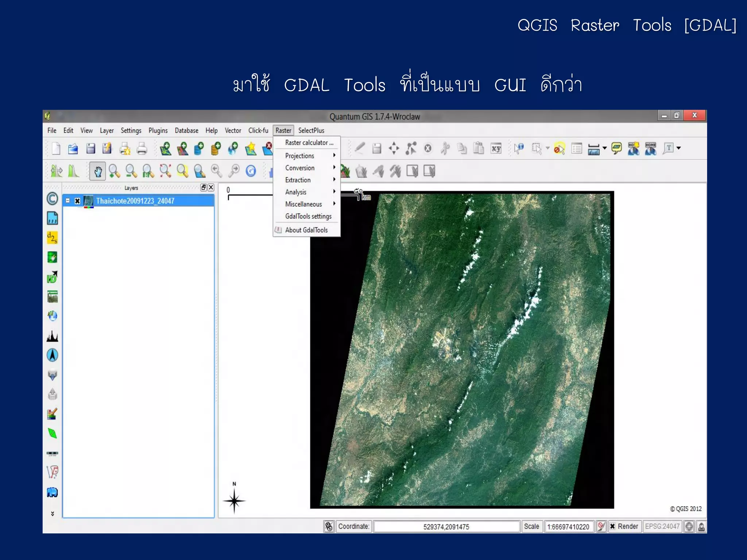This screenshot has height=560, width=747.
Task: Click Add Vector Layer icon
Action: tap(165, 148)
